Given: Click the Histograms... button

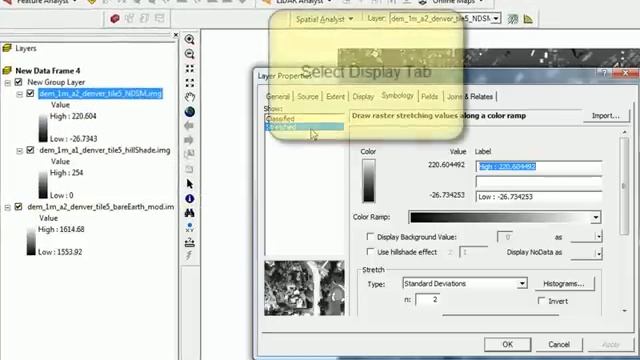Looking at the screenshot, I should coord(564,283).
